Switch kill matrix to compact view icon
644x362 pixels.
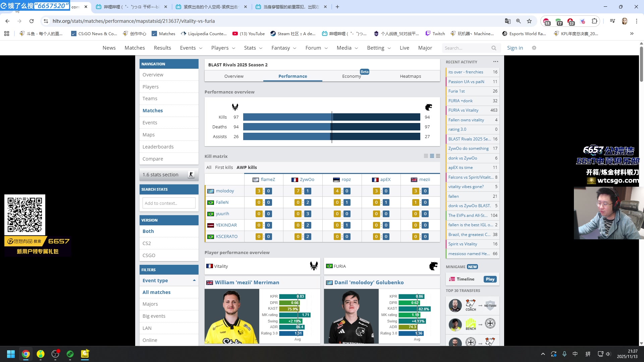(426, 156)
